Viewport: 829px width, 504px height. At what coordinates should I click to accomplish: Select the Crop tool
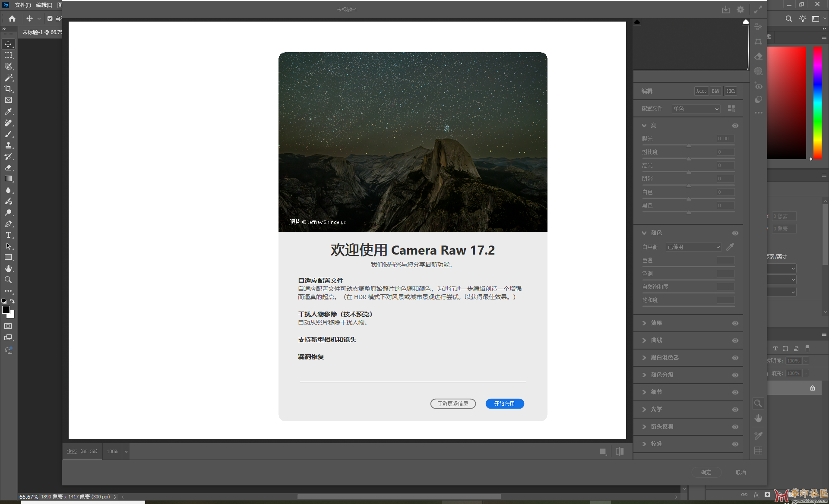pyautogui.click(x=8, y=89)
